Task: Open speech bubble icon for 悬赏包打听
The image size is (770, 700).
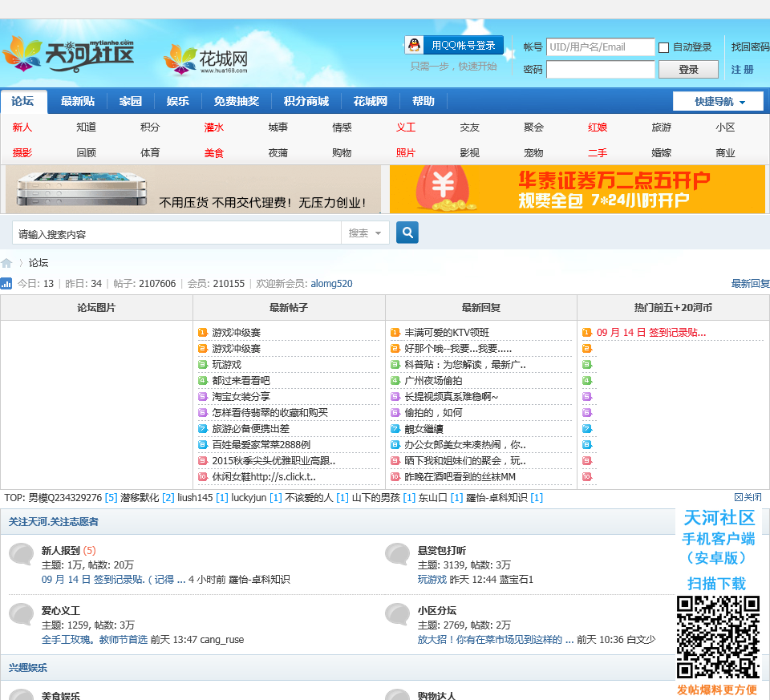Action: [397, 555]
